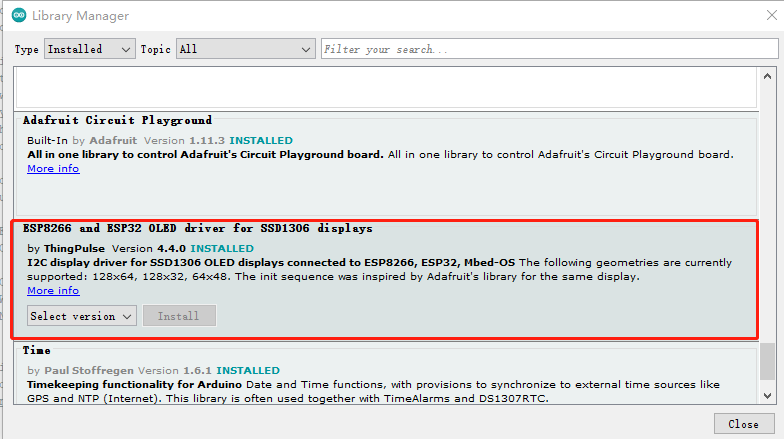Click the Install button for SSD1306 library
The height and width of the screenshot is (439, 784).
point(179,316)
